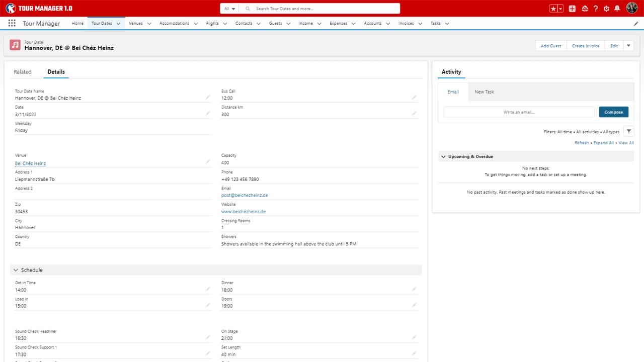Open the www.beichezheinz.de website link
This screenshot has height=362, width=644.
244,212
